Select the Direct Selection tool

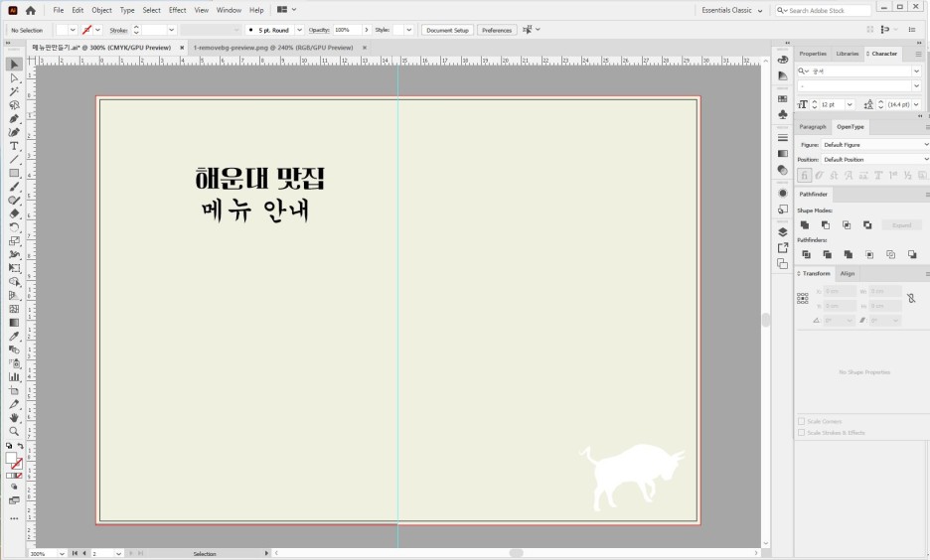pyautogui.click(x=14, y=77)
